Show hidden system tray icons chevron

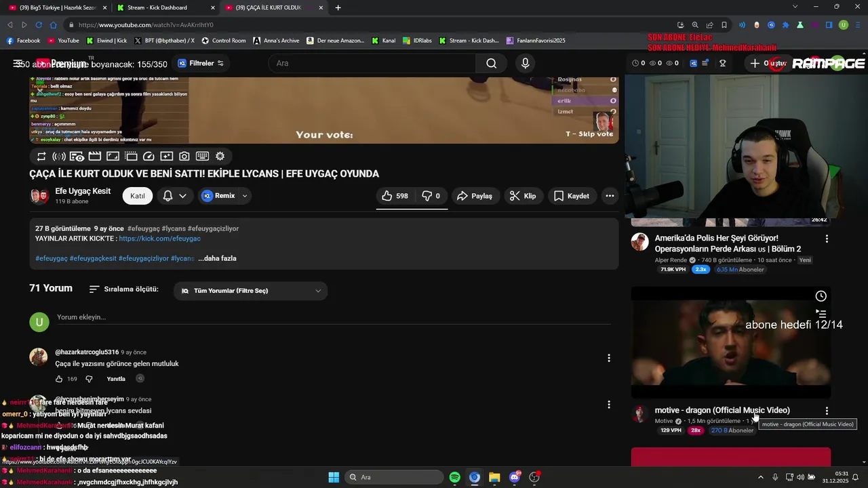[x=760, y=477]
